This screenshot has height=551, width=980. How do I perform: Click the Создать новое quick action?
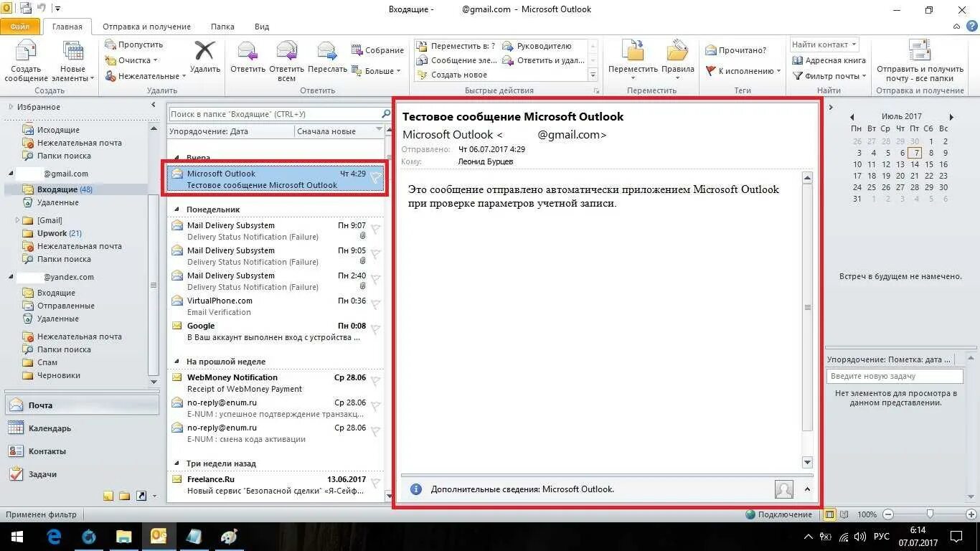click(453, 75)
